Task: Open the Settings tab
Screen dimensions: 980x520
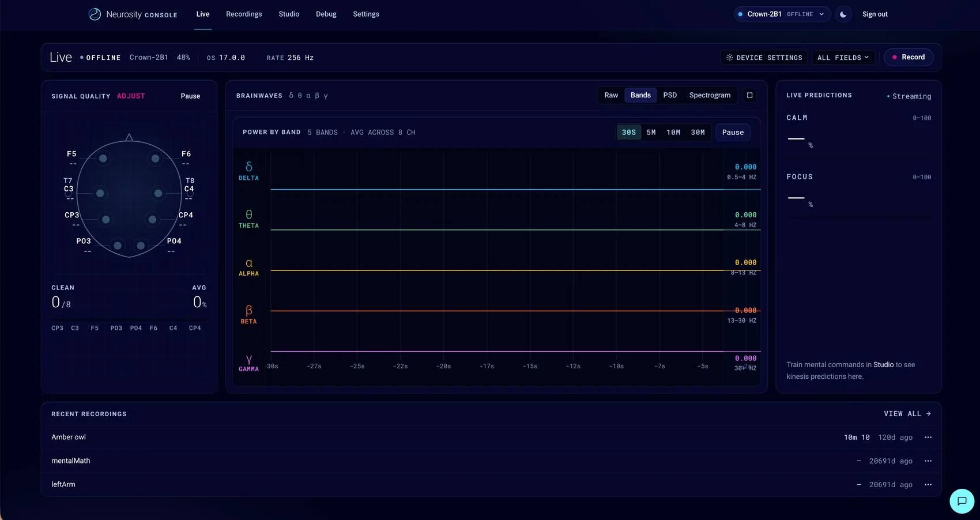Action: [366, 14]
